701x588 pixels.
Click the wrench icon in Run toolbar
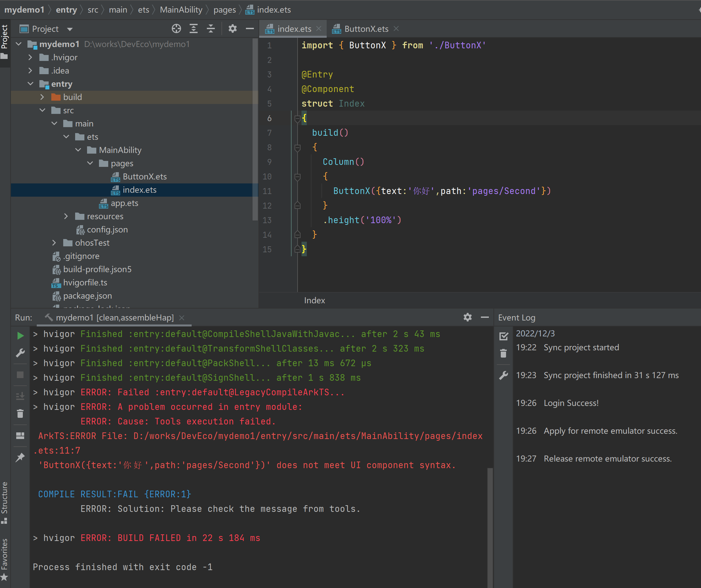(21, 353)
